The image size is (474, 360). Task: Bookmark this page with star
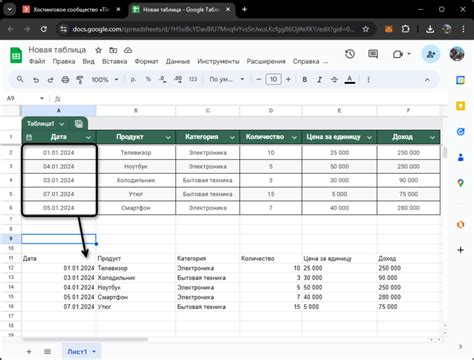[x=366, y=29]
